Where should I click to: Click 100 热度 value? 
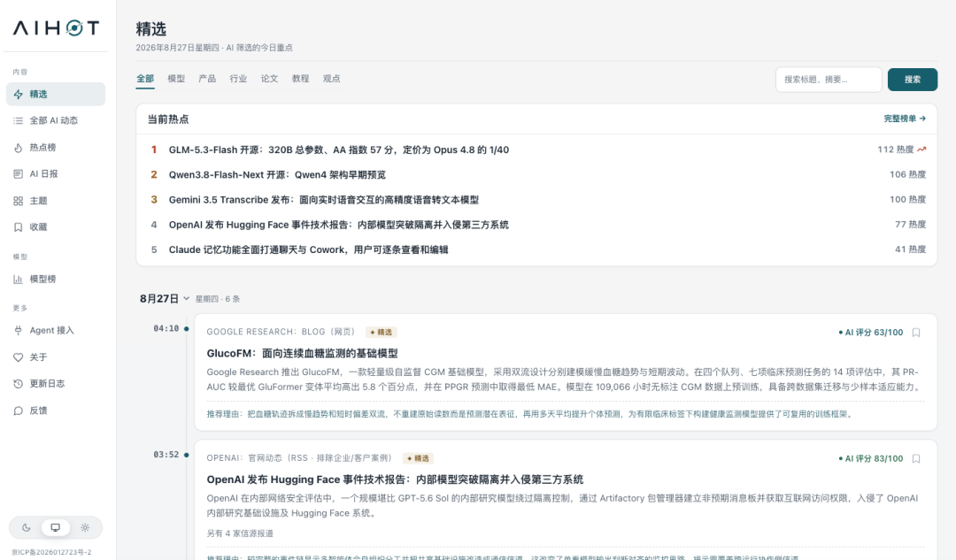click(x=908, y=200)
